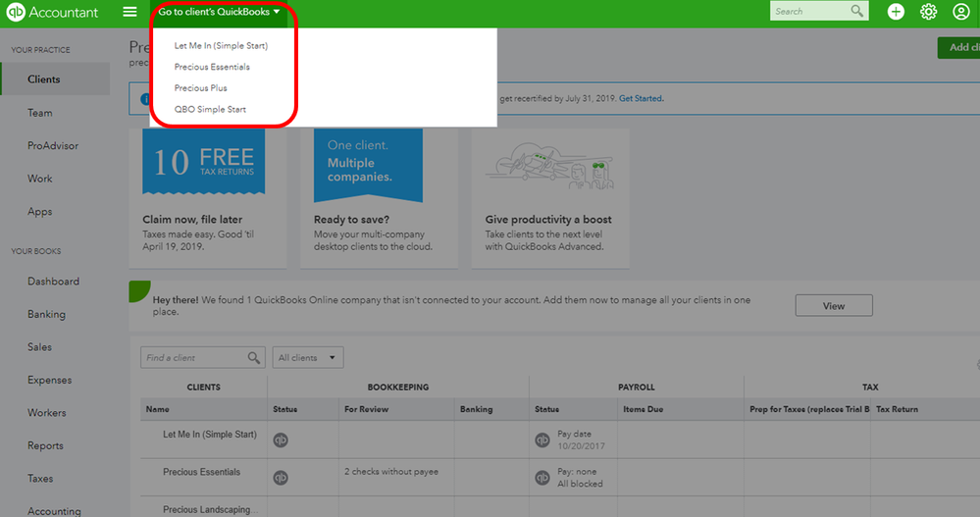Screen dimensions: 980x517
Task: Open Sales in sidebar
Action: 39,347
